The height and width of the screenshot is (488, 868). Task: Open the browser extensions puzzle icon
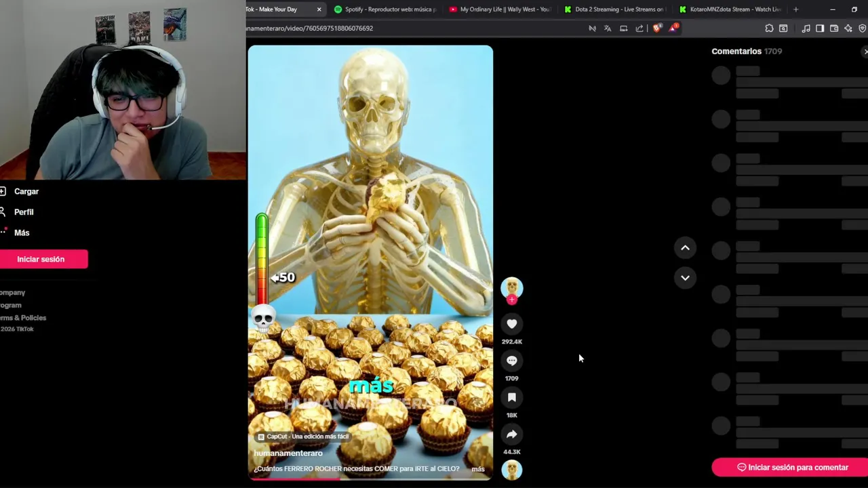[x=769, y=28]
